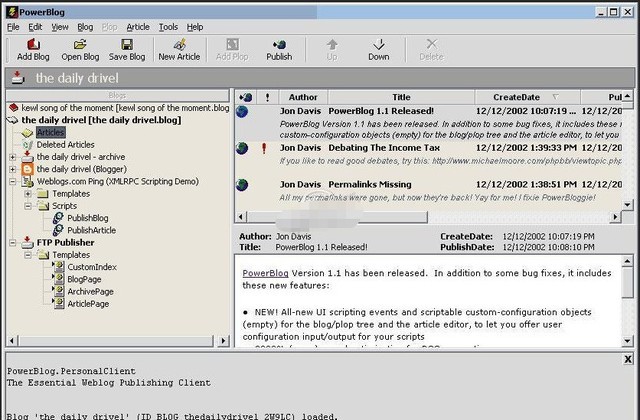Screen dimensions: 640x420
Task: Open the Tools menu
Action: click(x=167, y=27)
